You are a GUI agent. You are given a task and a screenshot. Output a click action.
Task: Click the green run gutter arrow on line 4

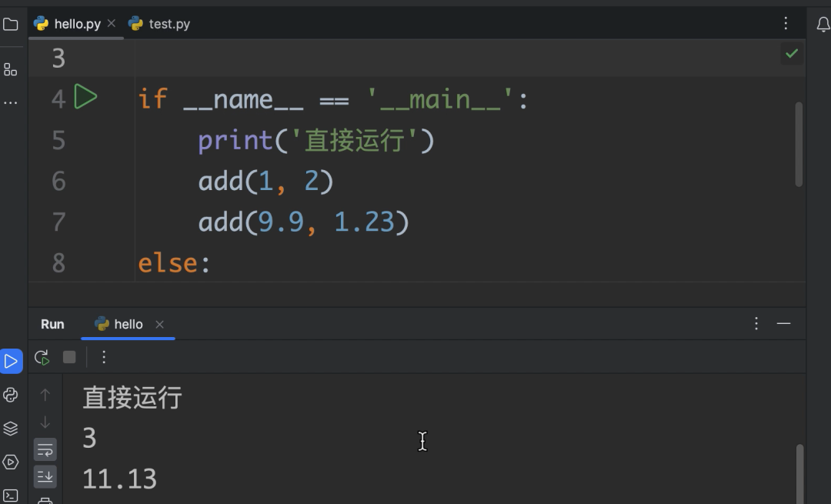(x=85, y=97)
